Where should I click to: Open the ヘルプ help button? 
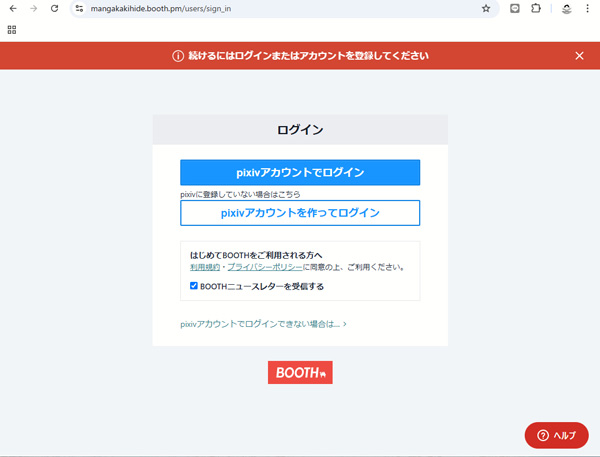tap(556, 435)
